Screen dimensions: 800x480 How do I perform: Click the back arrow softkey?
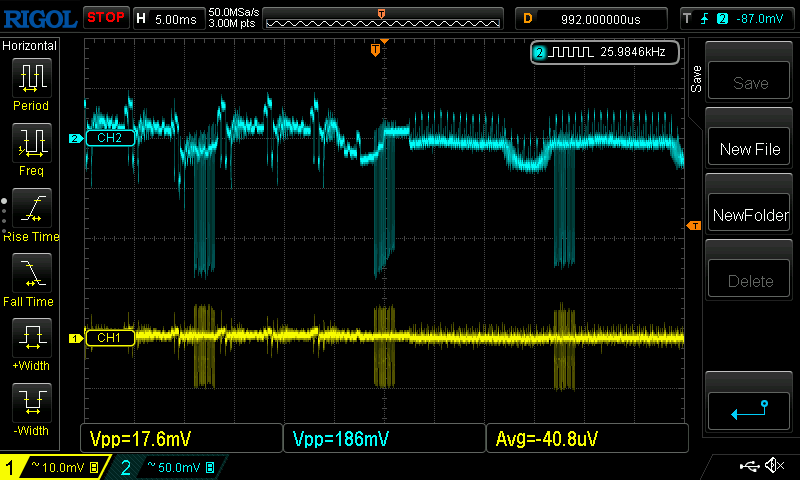(749, 411)
